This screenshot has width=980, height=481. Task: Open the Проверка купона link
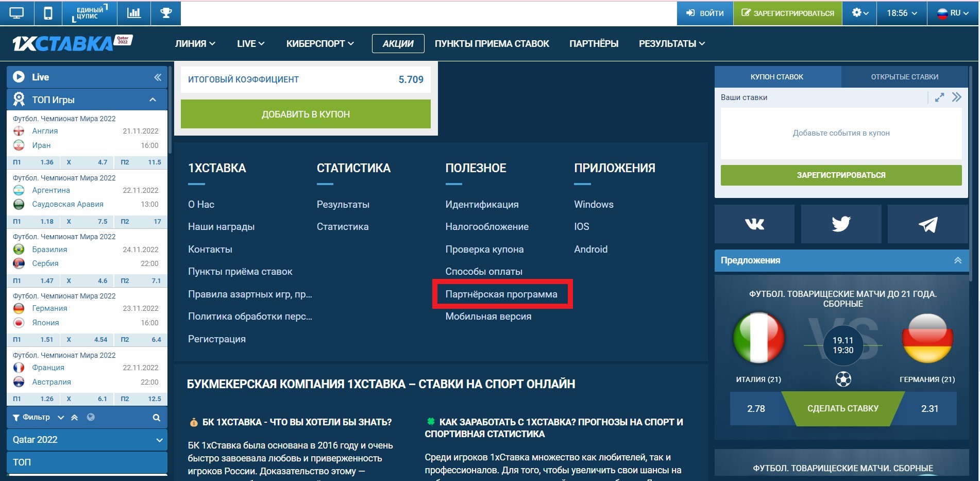pos(485,250)
